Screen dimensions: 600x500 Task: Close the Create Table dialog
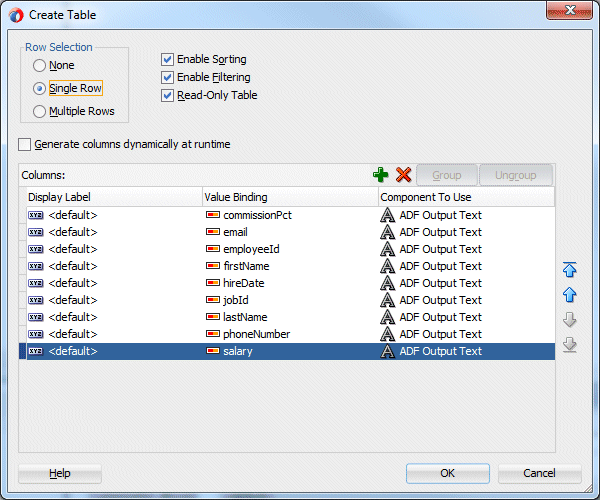click(569, 10)
